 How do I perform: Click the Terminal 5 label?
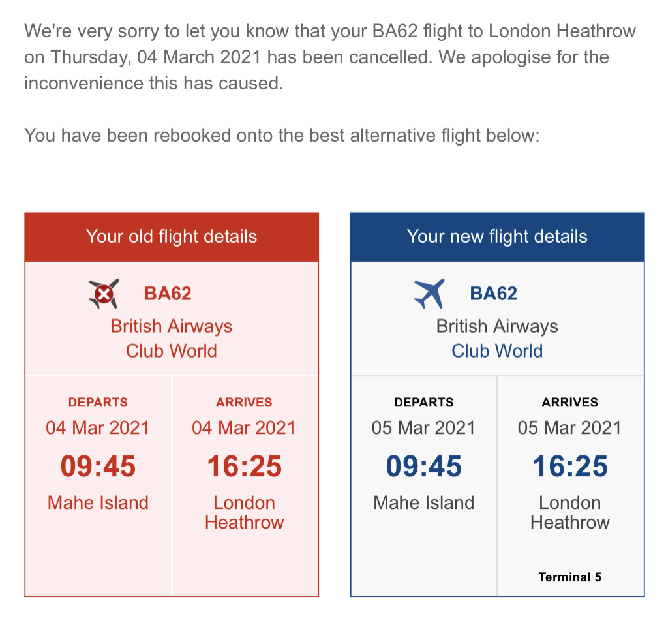570,577
